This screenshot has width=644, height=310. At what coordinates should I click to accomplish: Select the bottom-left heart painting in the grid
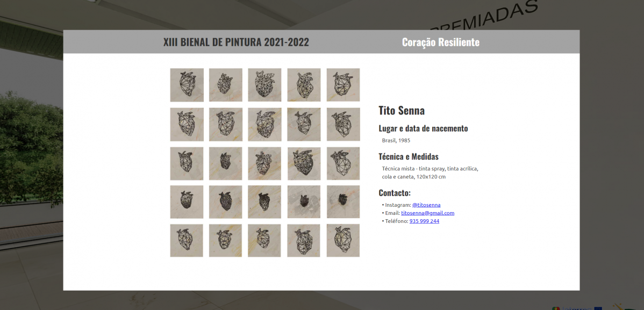187,240
